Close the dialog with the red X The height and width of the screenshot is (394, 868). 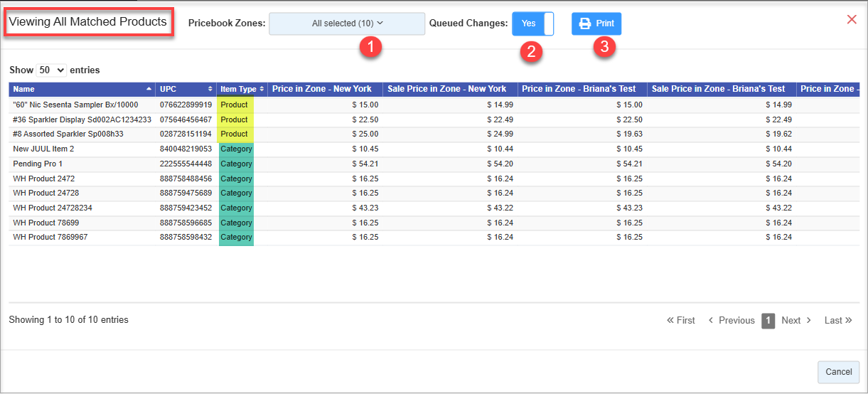[852, 19]
